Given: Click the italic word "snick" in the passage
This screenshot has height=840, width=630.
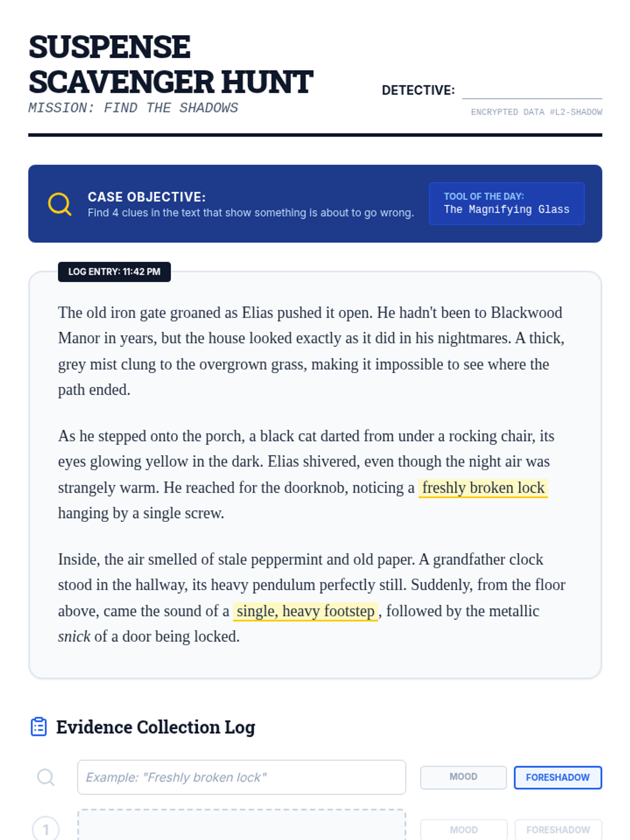Looking at the screenshot, I should click(74, 636).
